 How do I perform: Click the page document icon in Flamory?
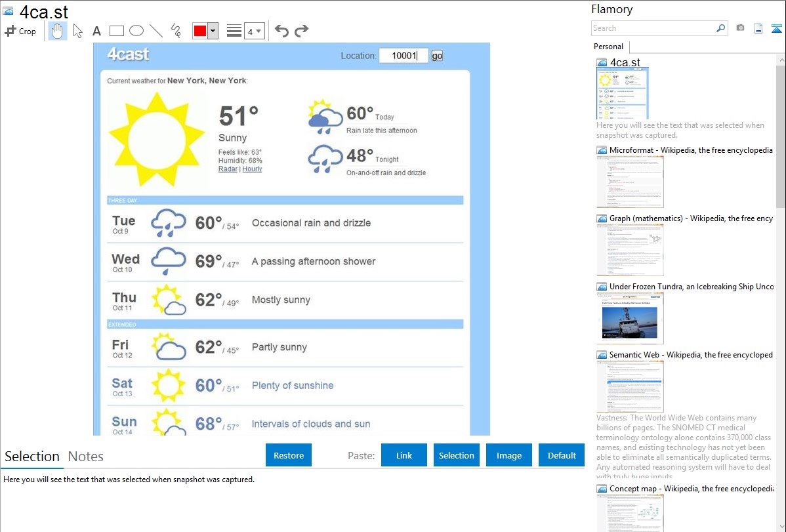tap(758, 28)
